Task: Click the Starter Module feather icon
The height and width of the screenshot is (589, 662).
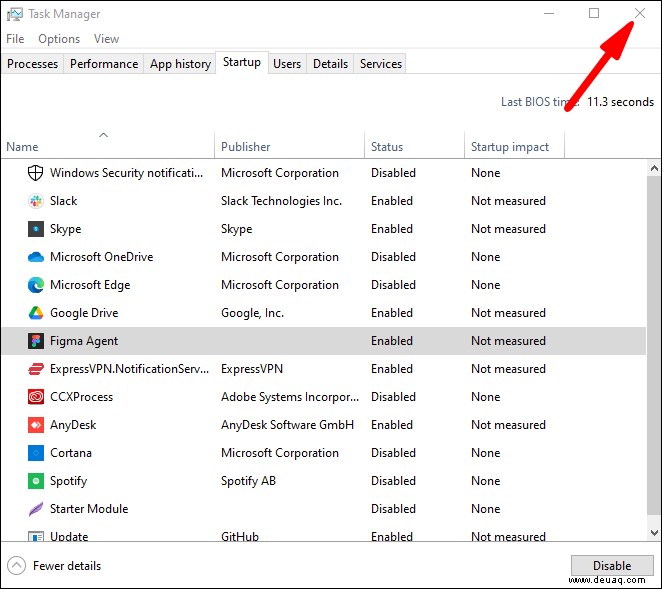Action: (35, 509)
